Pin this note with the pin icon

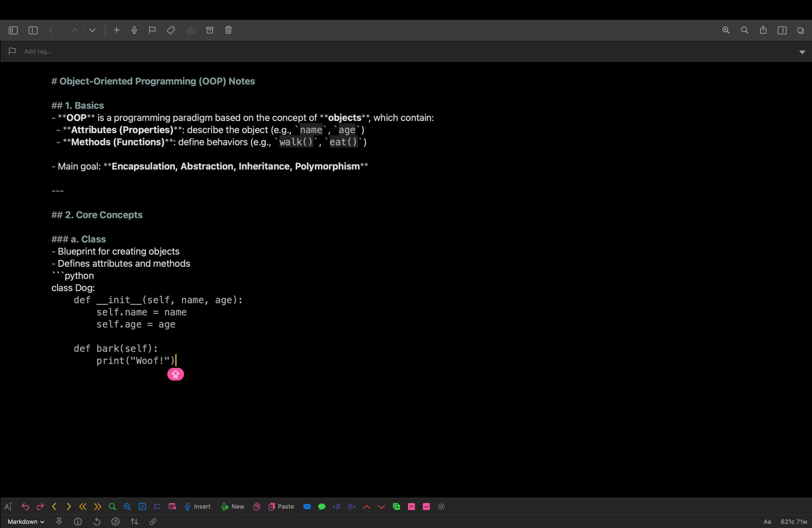tap(59, 522)
